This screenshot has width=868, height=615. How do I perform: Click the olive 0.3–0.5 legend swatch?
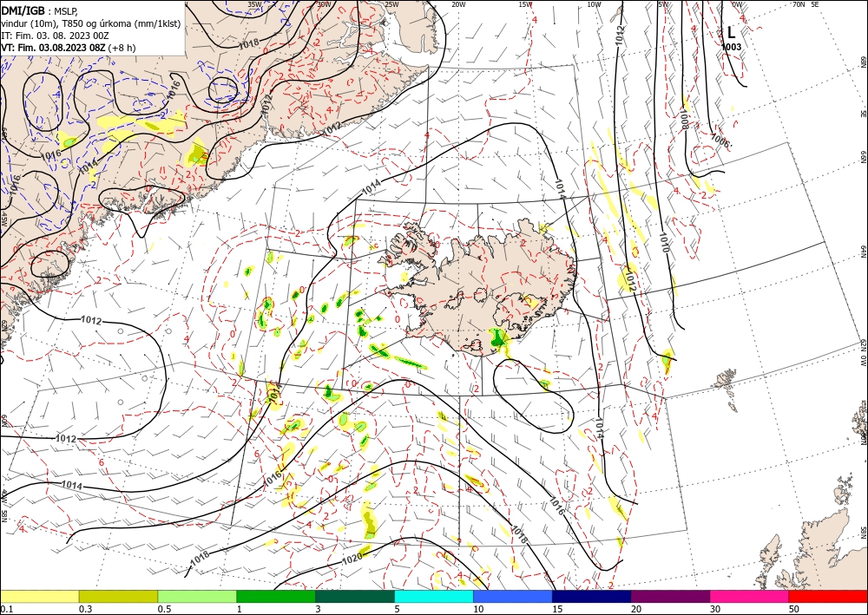(x=118, y=596)
